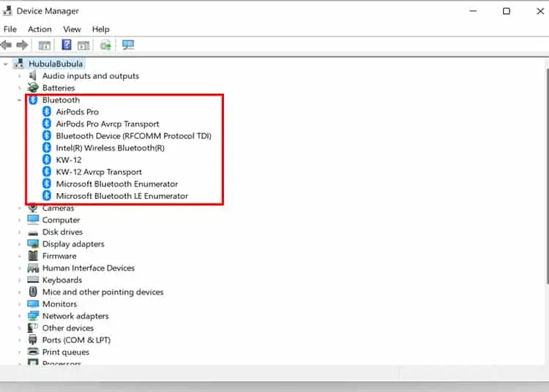Click the Firmware label

(59, 256)
